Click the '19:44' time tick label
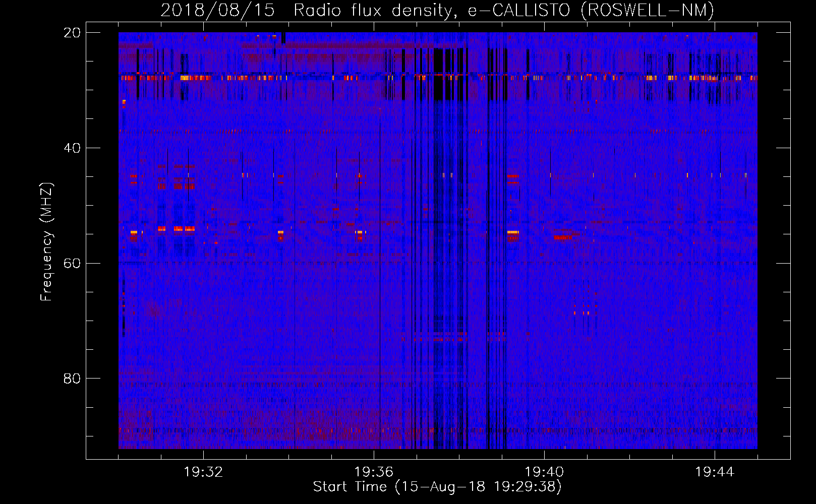 (x=715, y=472)
